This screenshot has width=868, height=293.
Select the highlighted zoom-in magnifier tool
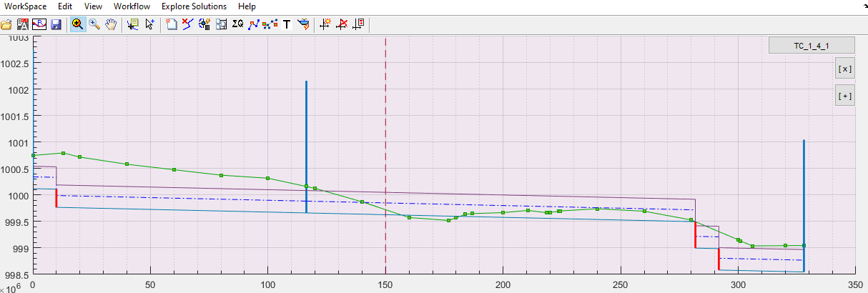[77, 24]
